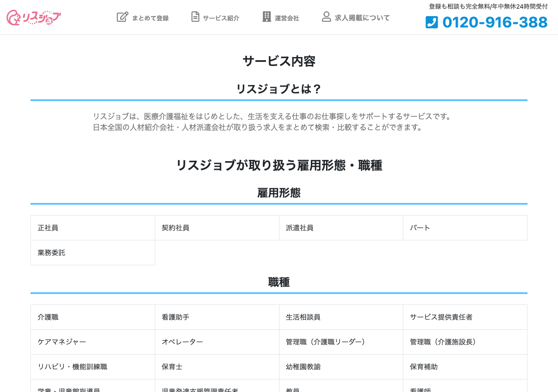The width and height of the screenshot is (558, 392).
Task: Click the 雇用形態 section heading
Action: (279, 193)
